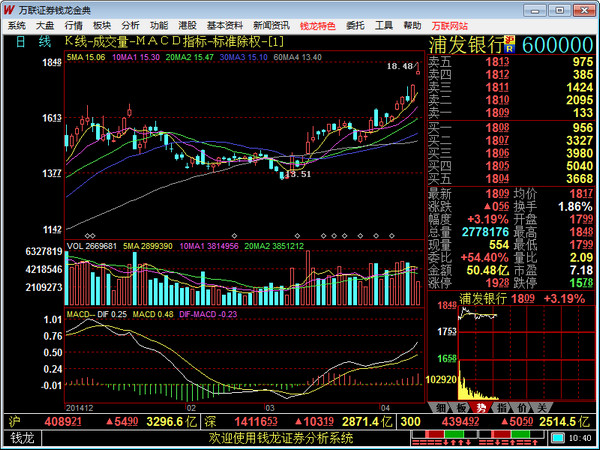Open the 分析 menu

(x=130, y=26)
